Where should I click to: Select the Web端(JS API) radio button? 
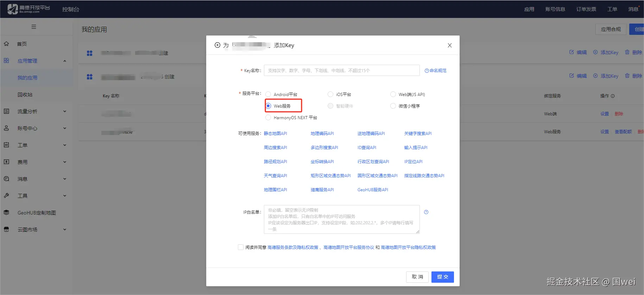393,94
